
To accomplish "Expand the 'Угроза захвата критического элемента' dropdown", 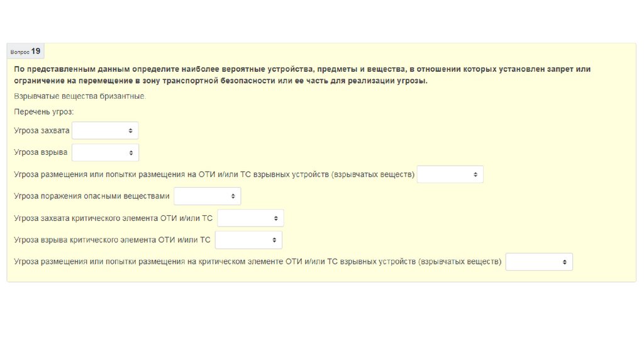I will point(250,218).
